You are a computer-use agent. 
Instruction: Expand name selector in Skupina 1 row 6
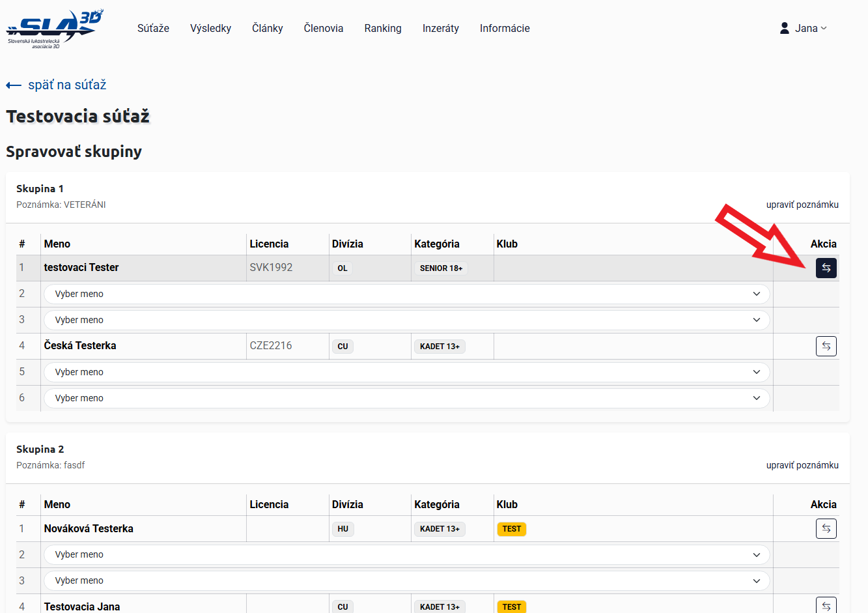[x=406, y=398]
